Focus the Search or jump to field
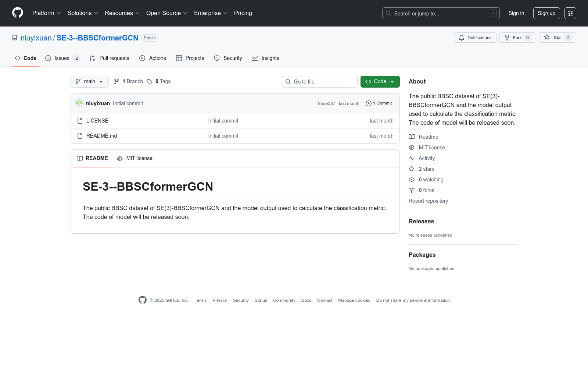The height and width of the screenshot is (368, 588). tap(441, 13)
